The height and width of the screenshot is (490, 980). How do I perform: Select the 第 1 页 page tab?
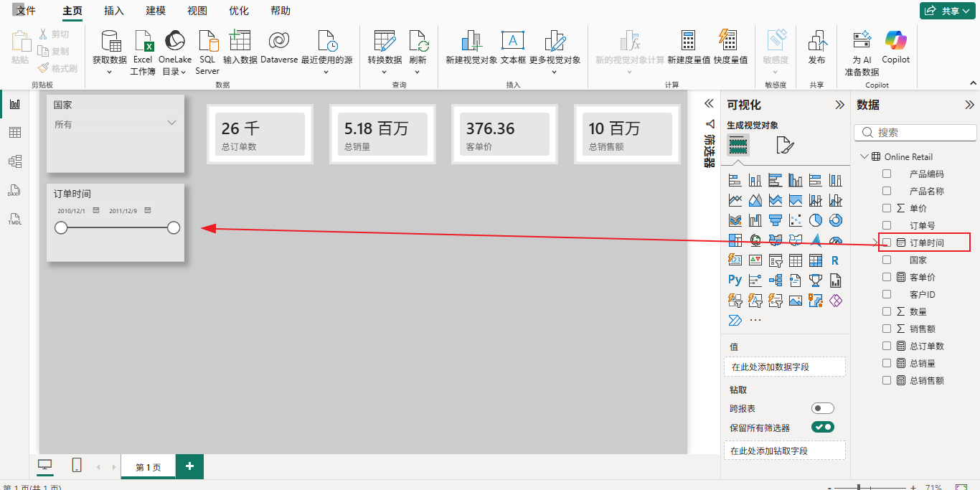pyautogui.click(x=149, y=467)
